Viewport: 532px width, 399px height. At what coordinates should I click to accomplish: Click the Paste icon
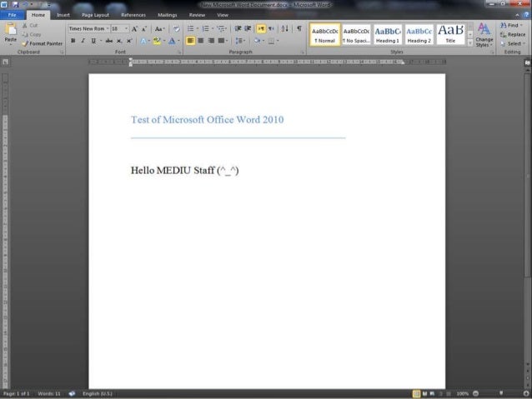(11, 30)
